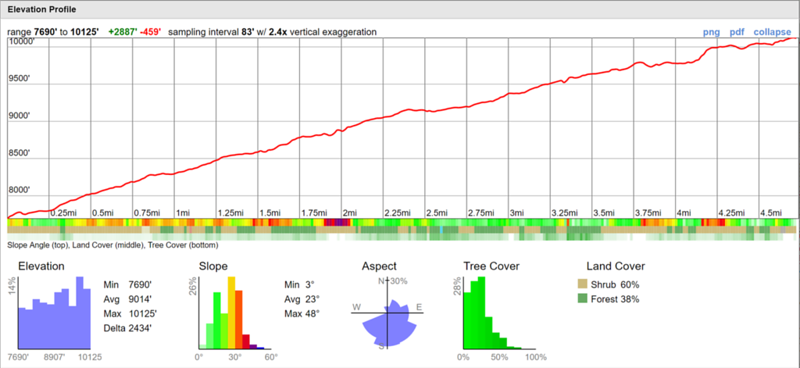Click the slope Max 48° value

point(302,313)
